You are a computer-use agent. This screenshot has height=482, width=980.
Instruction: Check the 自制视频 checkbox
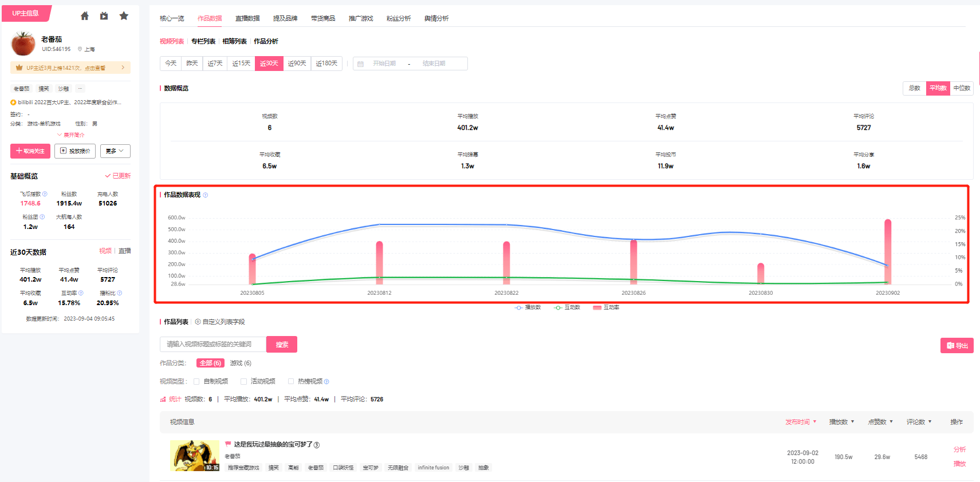pos(196,381)
